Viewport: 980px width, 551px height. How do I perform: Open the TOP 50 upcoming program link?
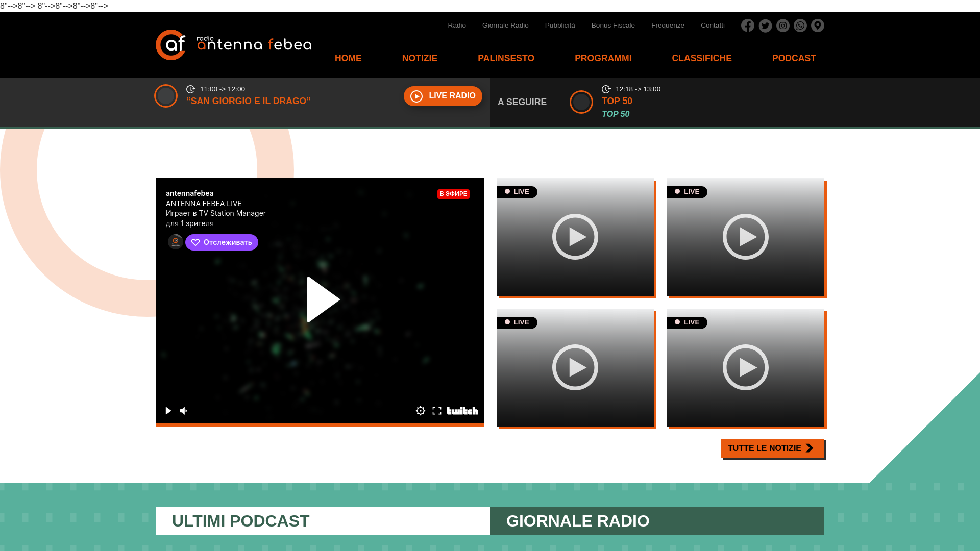pyautogui.click(x=617, y=101)
